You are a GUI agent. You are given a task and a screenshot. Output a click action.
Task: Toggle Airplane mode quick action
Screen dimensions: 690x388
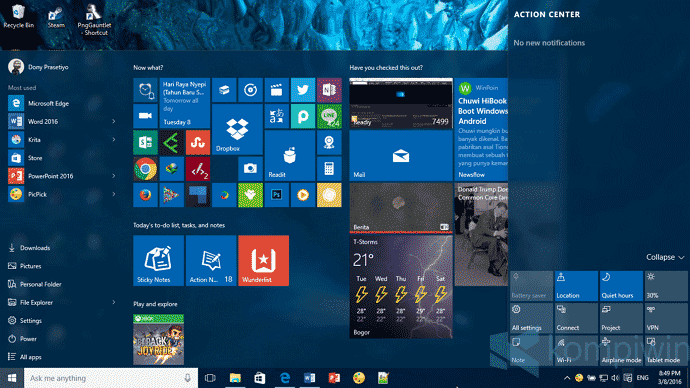click(621, 350)
